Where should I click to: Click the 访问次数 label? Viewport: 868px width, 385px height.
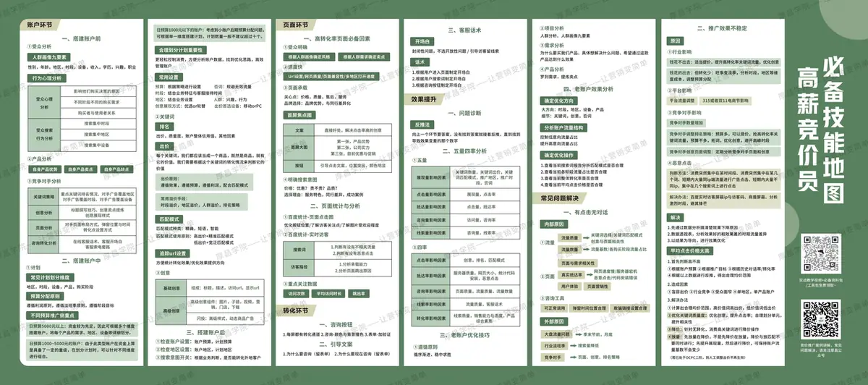[297, 294]
